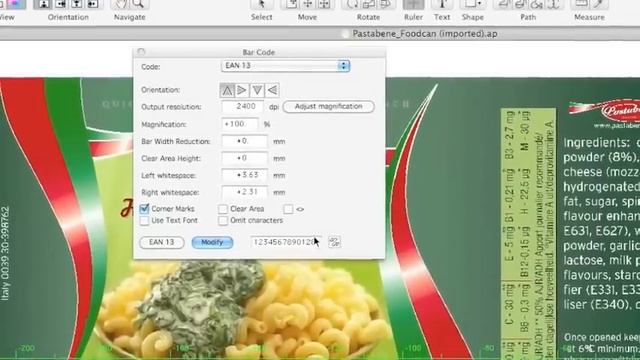Screen dimensions: 640x360
Task: Click the magnifying glass zoom tool
Action: pos(138,4)
